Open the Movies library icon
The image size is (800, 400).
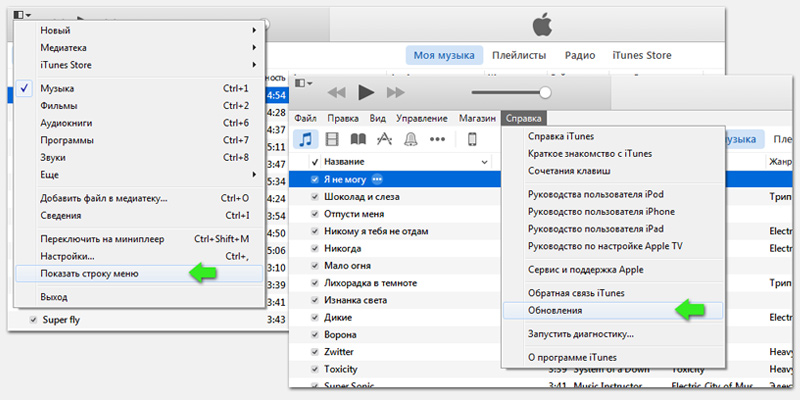[x=333, y=139]
